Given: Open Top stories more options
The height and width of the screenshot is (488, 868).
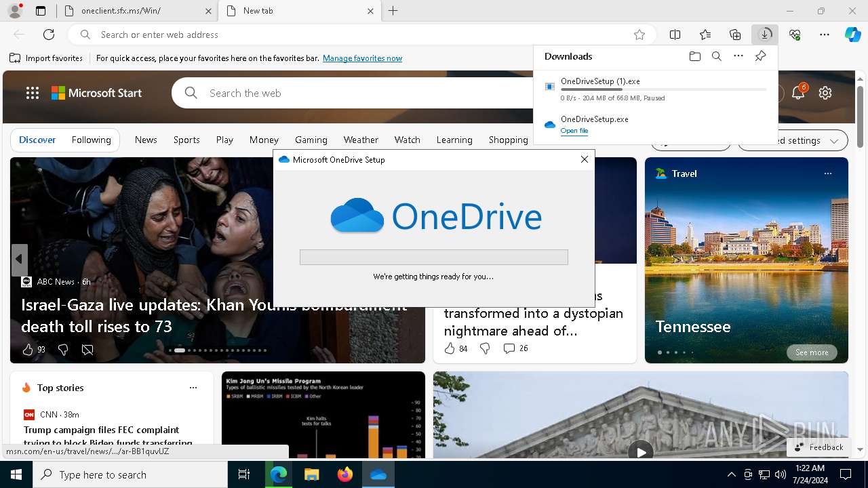Looking at the screenshot, I should 193,388.
